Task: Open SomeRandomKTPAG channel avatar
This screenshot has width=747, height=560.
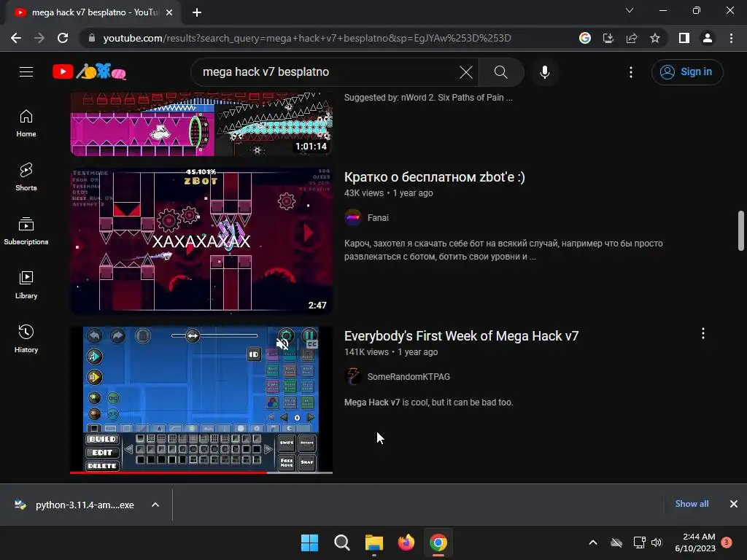Action: point(352,377)
